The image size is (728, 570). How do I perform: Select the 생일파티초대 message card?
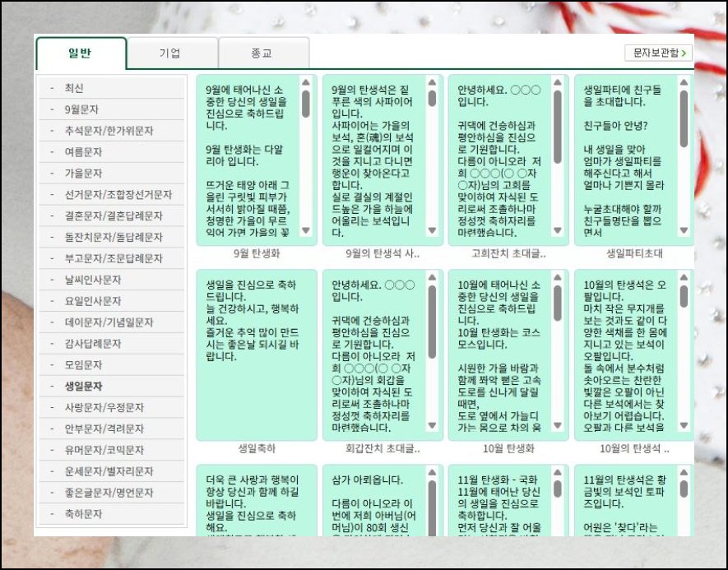point(634,160)
